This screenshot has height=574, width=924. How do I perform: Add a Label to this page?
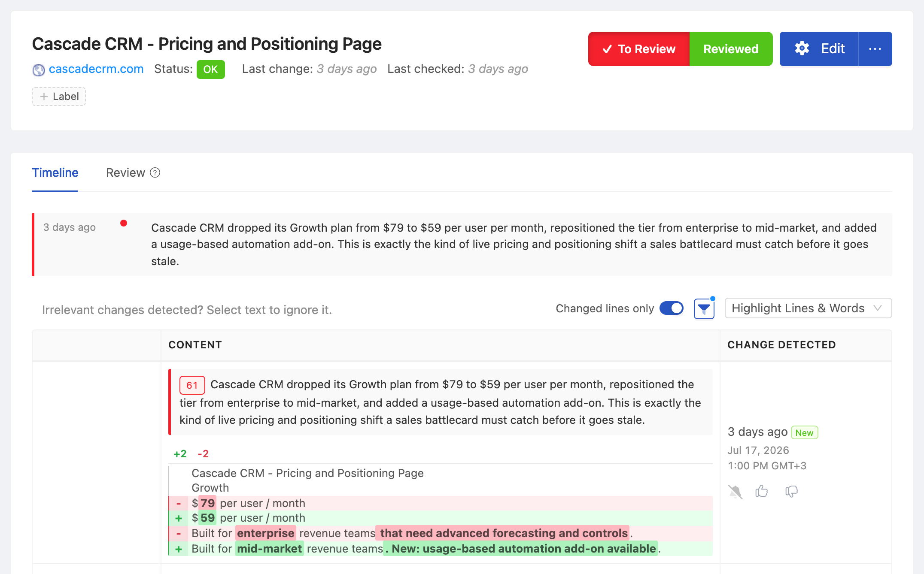(59, 97)
